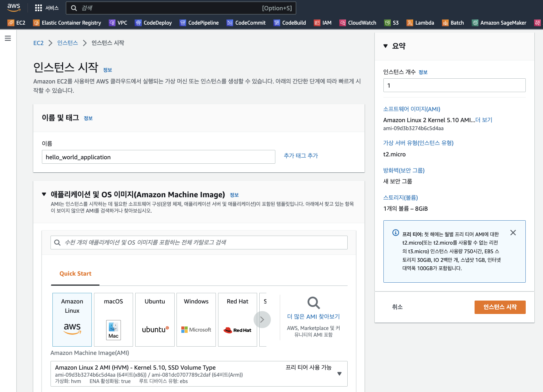
Task: Click the magnifier icon in AMI catalog search
Action: click(x=57, y=242)
